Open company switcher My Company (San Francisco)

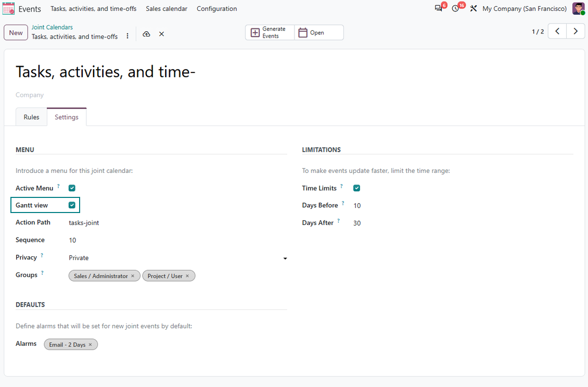[524, 9]
